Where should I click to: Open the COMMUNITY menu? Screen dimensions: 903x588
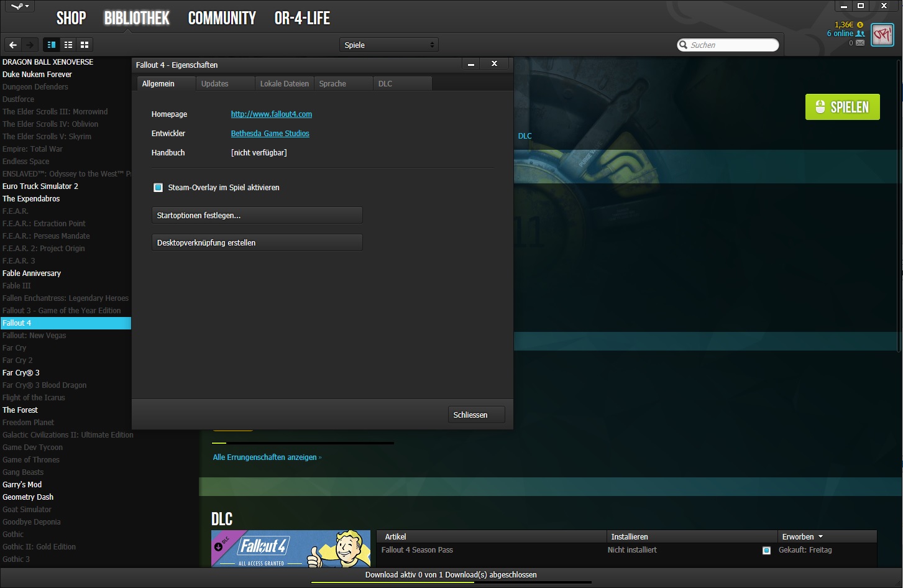(222, 18)
